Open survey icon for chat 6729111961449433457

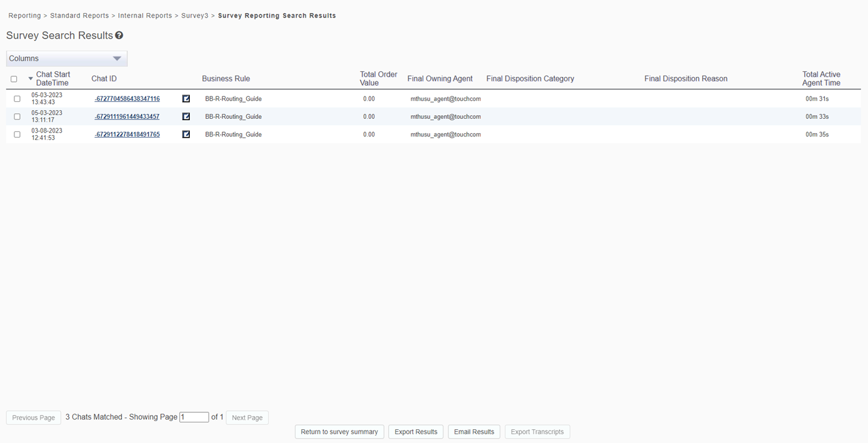[186, 116]
